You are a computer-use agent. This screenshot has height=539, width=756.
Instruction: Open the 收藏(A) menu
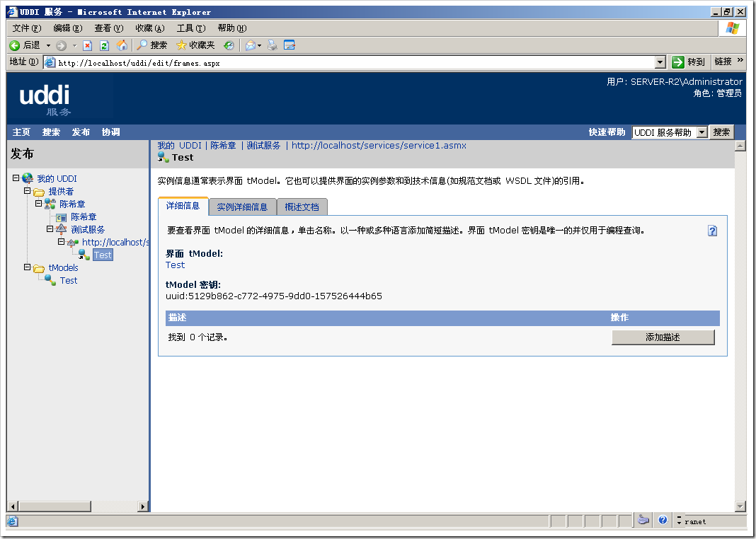click(x=150, y=28)
